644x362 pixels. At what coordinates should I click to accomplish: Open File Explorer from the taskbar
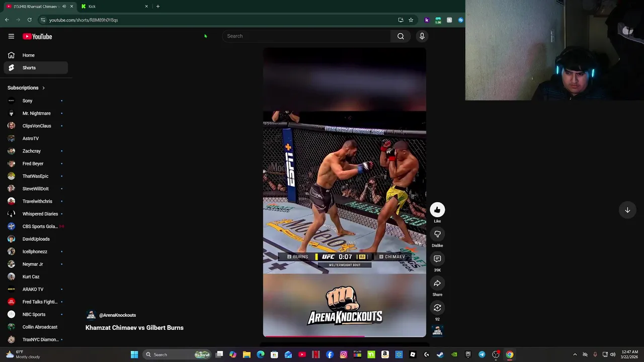click(x=247, y=354)
